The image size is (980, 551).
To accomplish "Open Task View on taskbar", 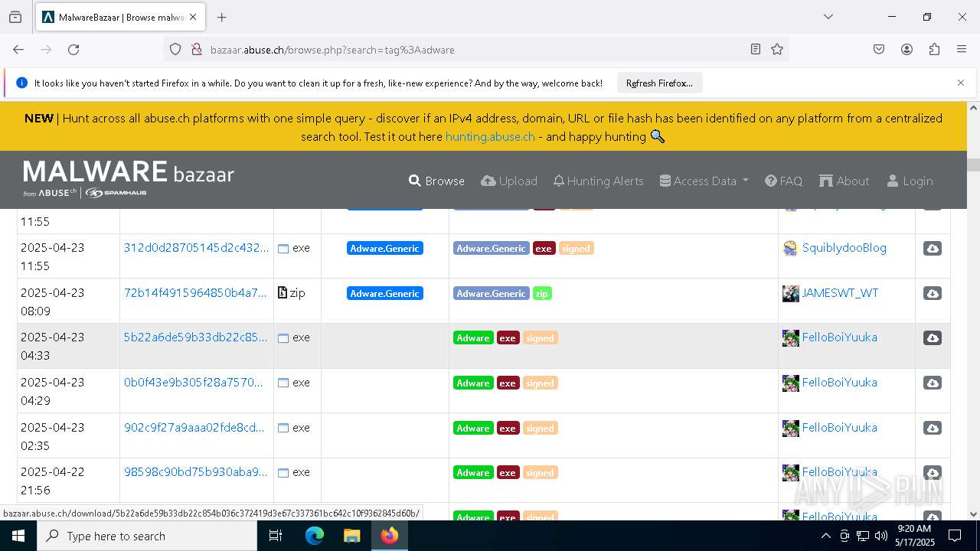I will 276,536.
